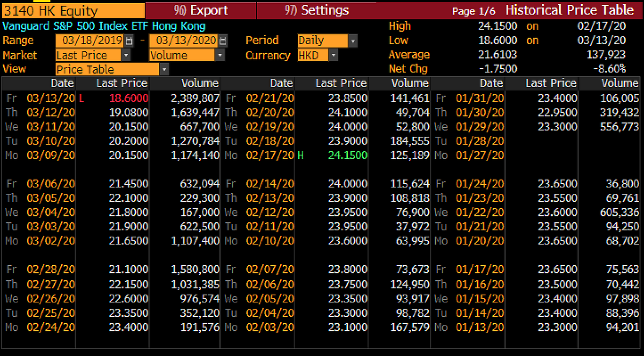This screenshot has height=356, width=644.
Task: Click the last price 24.1000 cell
Action: 347,113
